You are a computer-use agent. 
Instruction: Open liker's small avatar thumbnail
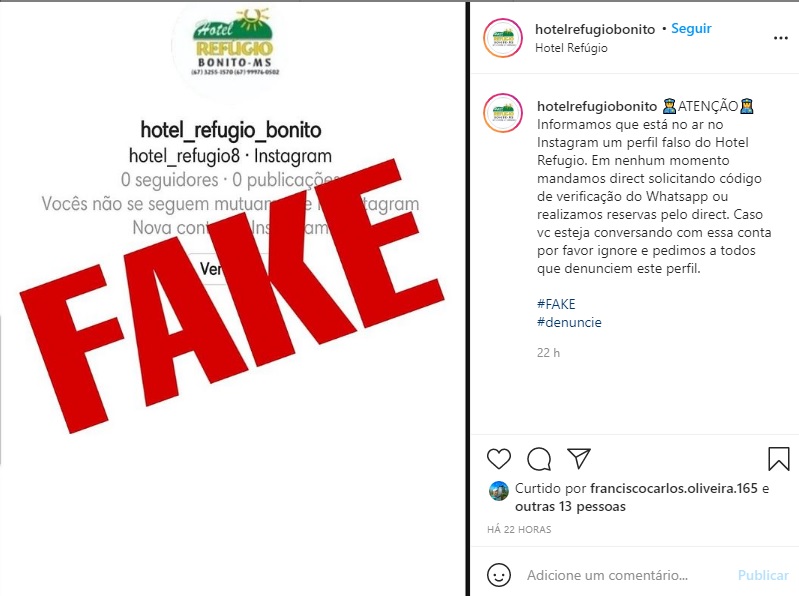498,491
